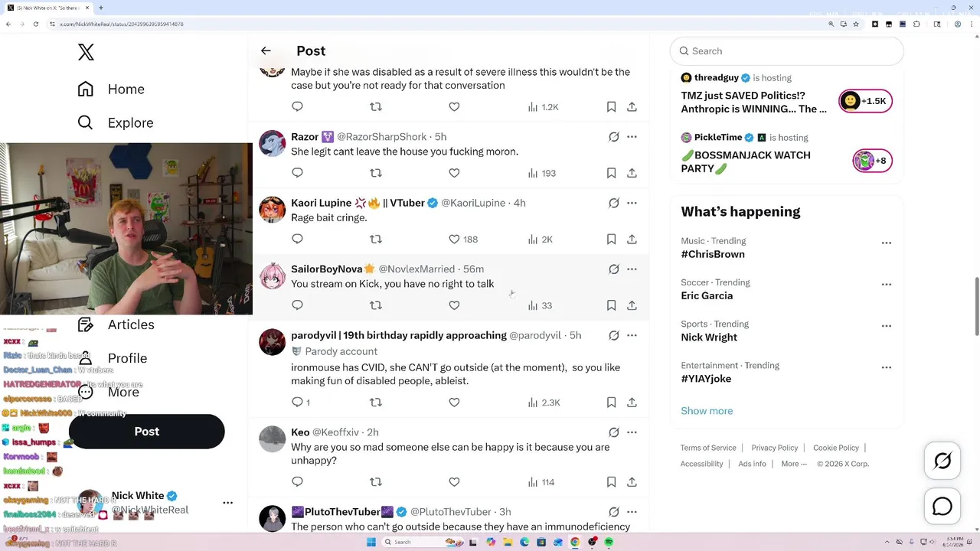Image resolution: width=980 pixels, height=551 pixels.
Task: Open more options on PlutoThevTuber's post
Action: (x=632, y=512)
